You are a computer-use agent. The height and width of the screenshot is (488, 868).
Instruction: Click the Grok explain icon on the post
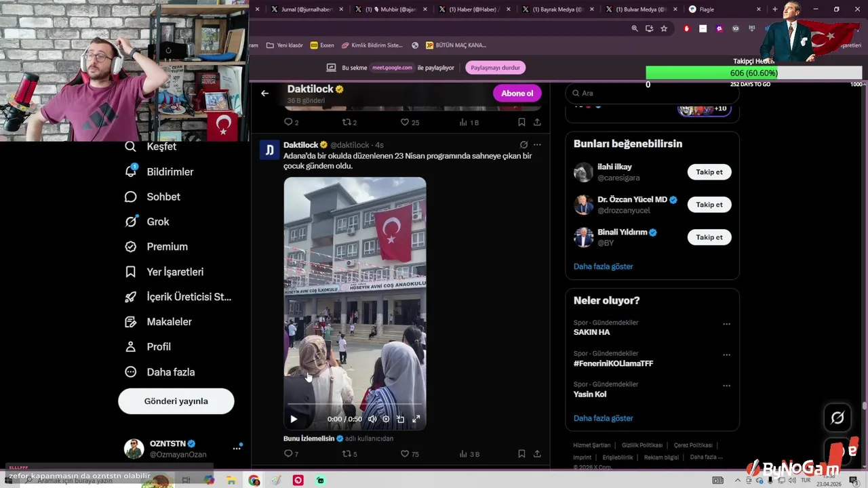(524, 144)
